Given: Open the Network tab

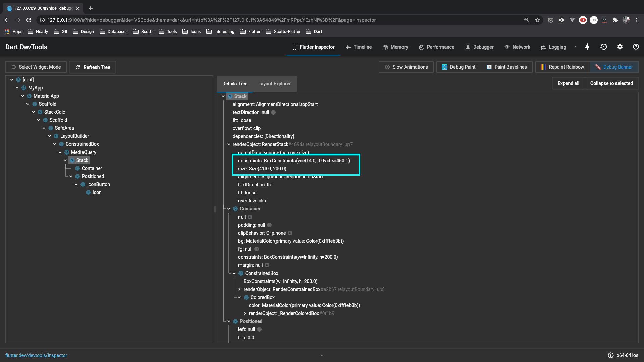Looking at the screenshot, I should (517, 47).
